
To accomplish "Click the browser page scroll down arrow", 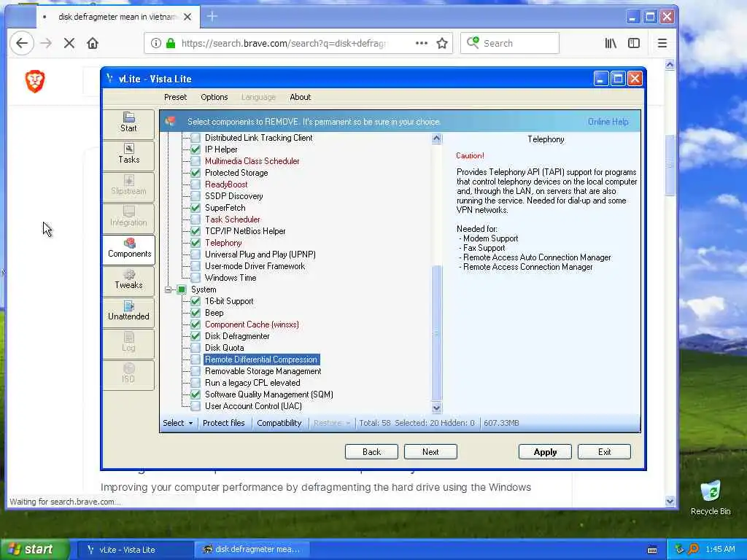I will (670, 501).
